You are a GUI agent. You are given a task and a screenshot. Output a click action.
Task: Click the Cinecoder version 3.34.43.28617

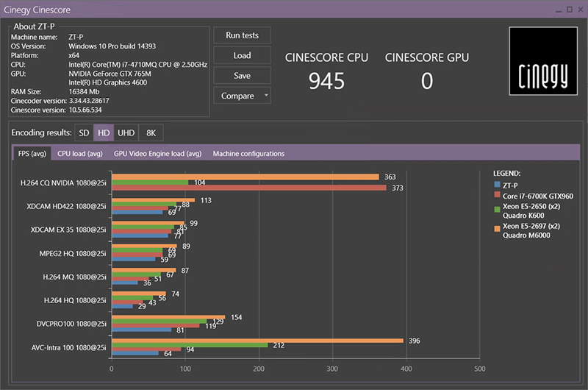coord(89,101)
